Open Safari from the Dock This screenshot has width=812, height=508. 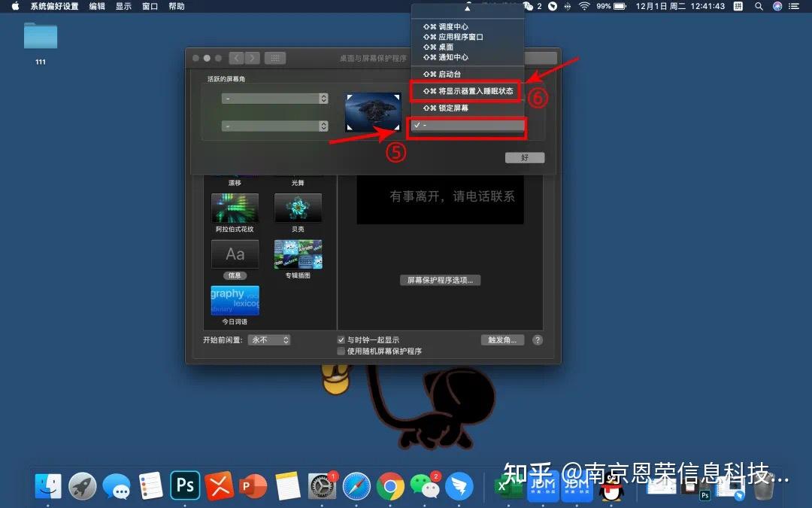point(356,486)
